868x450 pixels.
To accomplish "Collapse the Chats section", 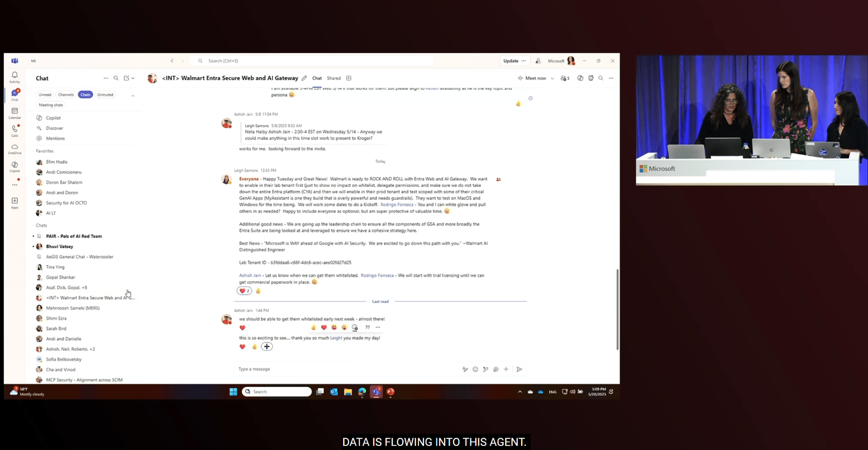I will pyautogui.click(x=41, y=225).
